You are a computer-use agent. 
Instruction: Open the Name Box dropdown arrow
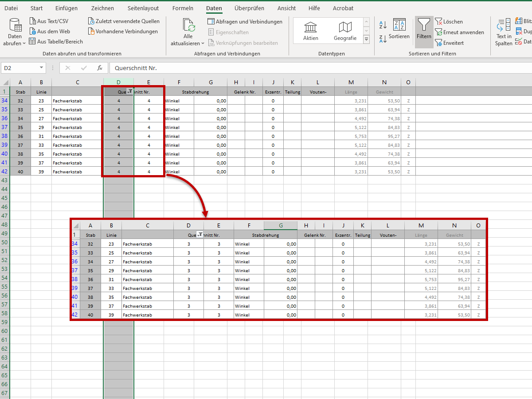[42, 68]
